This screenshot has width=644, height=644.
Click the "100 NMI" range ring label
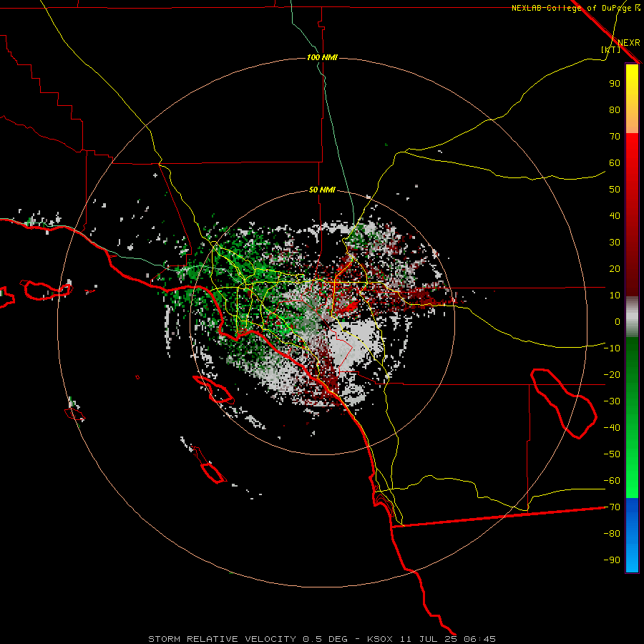click(x=322, y=57)
